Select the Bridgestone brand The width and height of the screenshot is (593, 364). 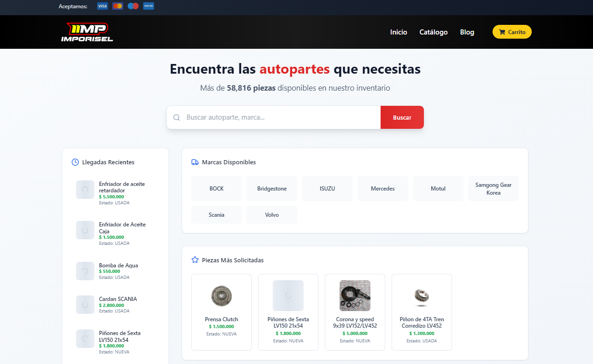click(x=272, y=189)
